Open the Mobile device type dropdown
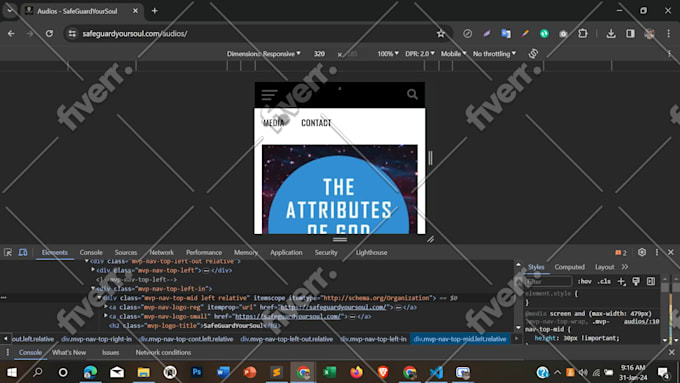680x383 pixels. [453, 54]
